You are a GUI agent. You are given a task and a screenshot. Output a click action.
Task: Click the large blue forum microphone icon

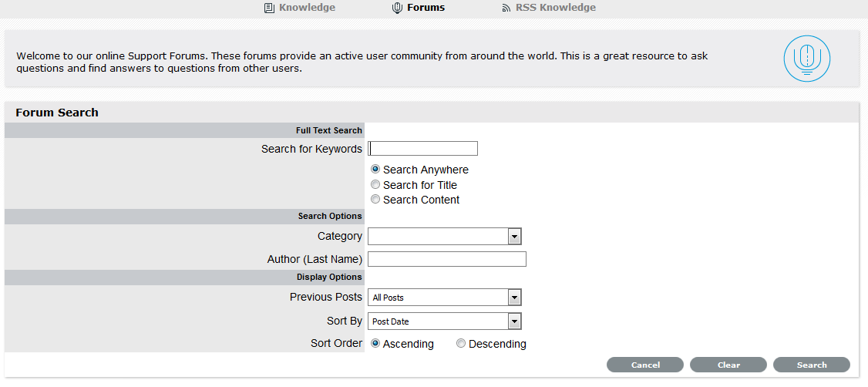tap(806, 59)
